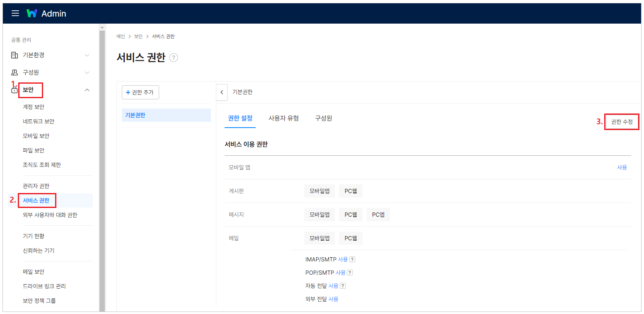Open 파일 보안 menu item
644x314 pixels.
(x=34, y=150)
